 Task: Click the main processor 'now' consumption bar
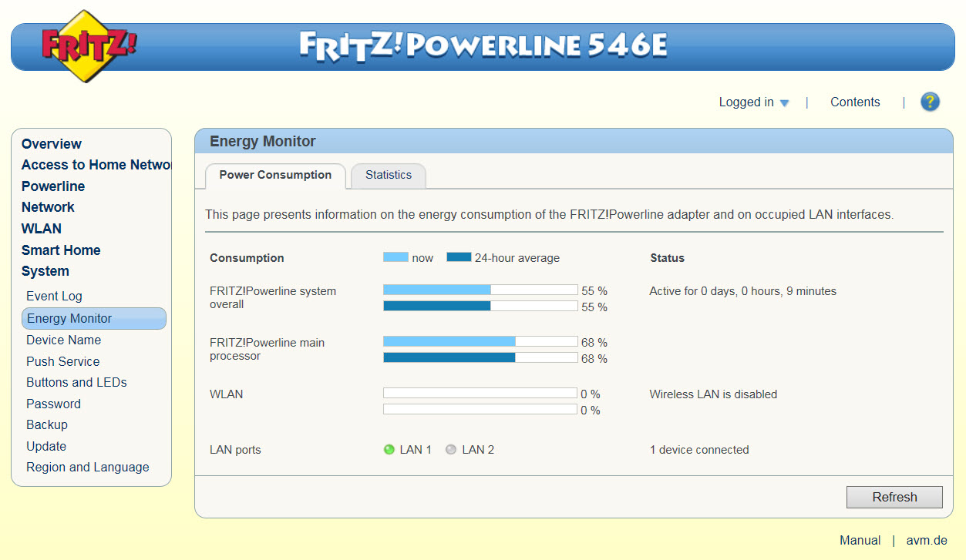(480, 341)
